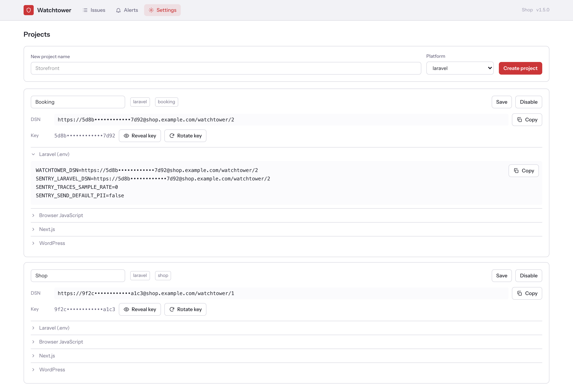573x392 pixels.
Task: Click the version label v1.5.0
Action: 543,10
